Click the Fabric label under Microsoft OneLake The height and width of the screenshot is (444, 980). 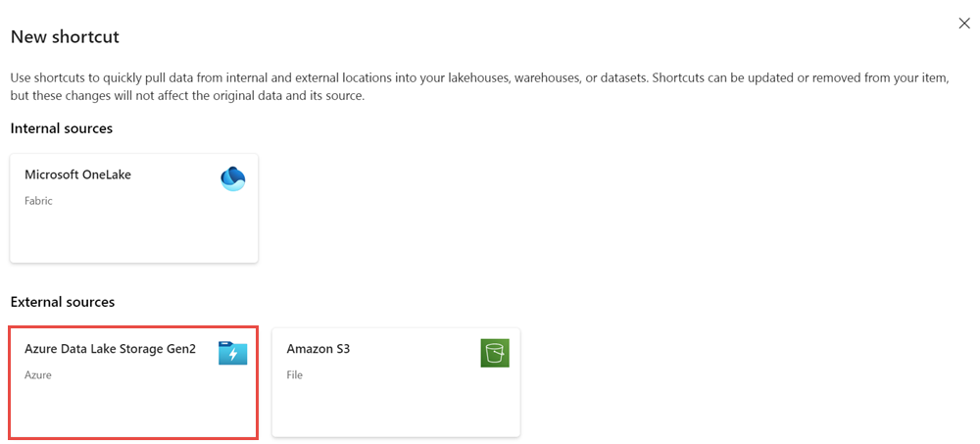39,201
